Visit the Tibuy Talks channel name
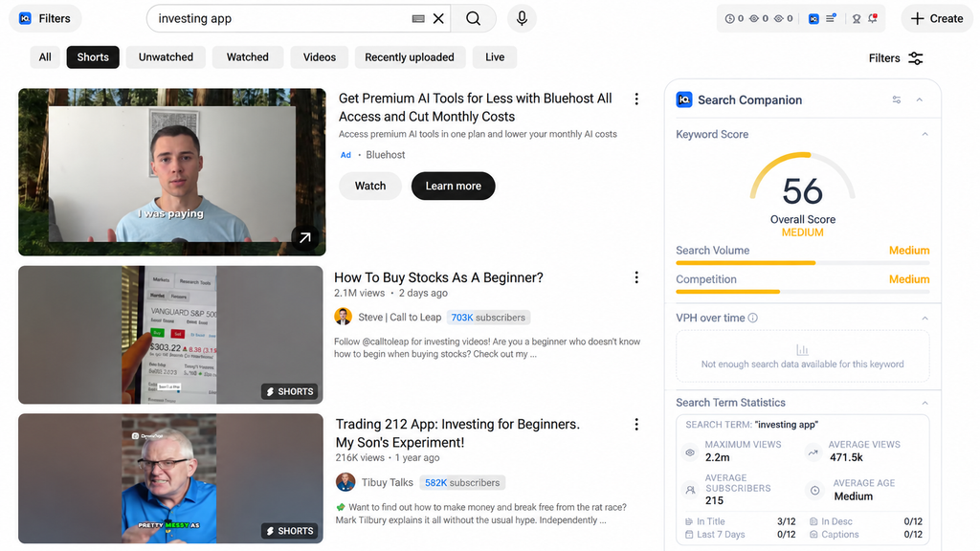 pyautogui.click(x=387, y=482)
